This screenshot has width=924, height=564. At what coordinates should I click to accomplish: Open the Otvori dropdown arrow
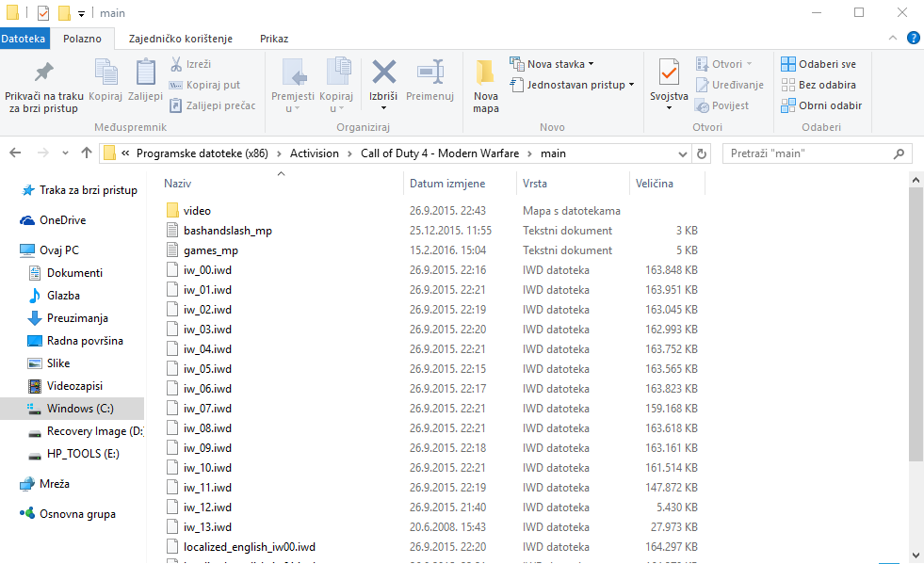[x=749, y=64]
